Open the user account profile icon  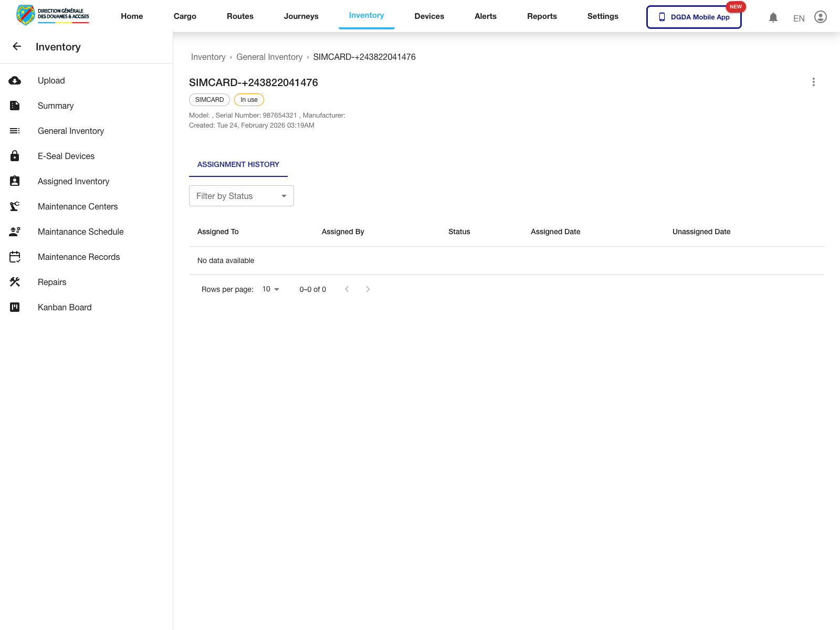tap(820, 17)
